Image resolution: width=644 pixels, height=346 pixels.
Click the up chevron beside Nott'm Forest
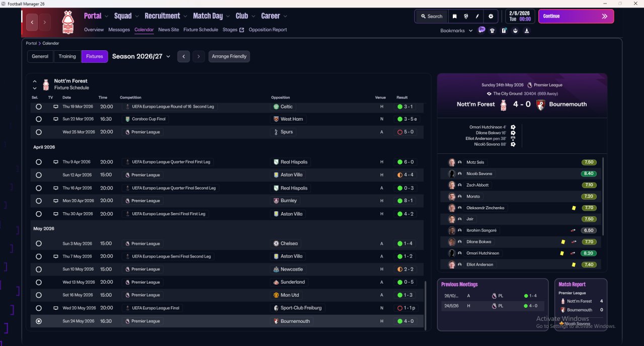(35, 81)
